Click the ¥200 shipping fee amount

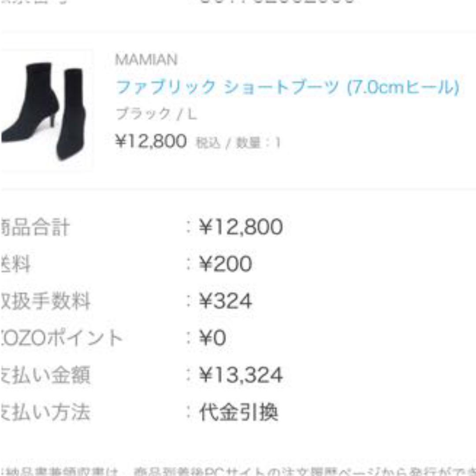coord(226,264)
